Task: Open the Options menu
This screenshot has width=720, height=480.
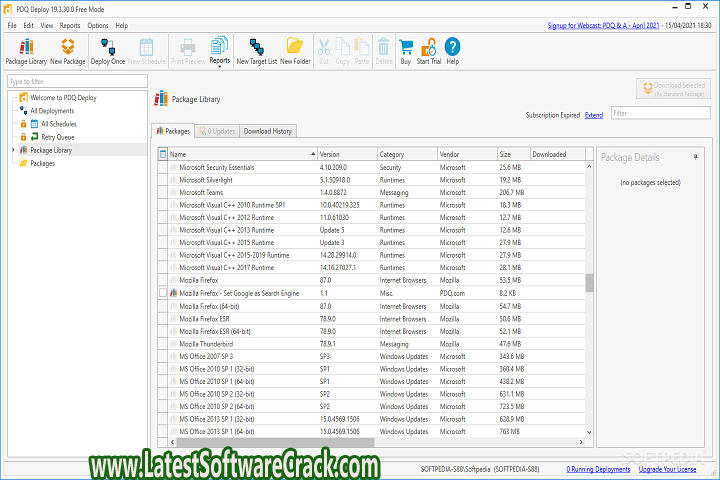Action: [98, 25]
